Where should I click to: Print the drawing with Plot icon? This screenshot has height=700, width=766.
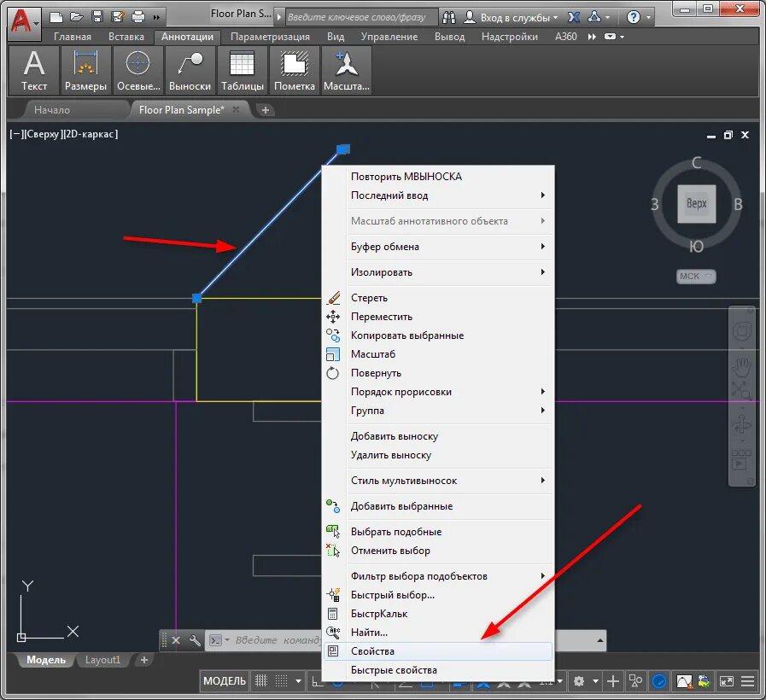click(138, 17)
